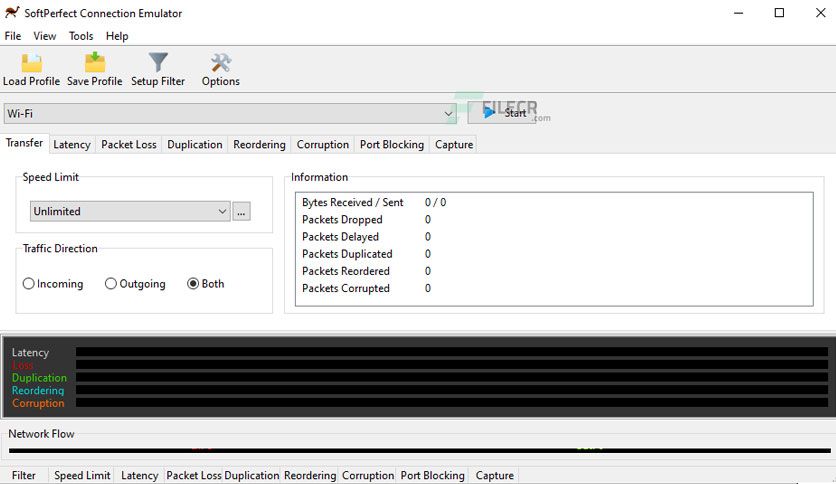Open the File menu
The image size is (836, 484).
tap(13, 36)
